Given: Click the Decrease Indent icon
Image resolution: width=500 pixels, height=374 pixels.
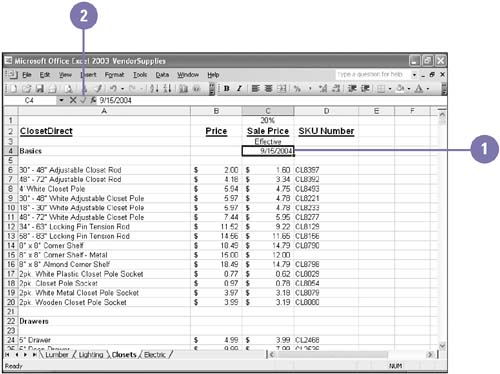Looking at the screenshot, I should coord(352,89).
